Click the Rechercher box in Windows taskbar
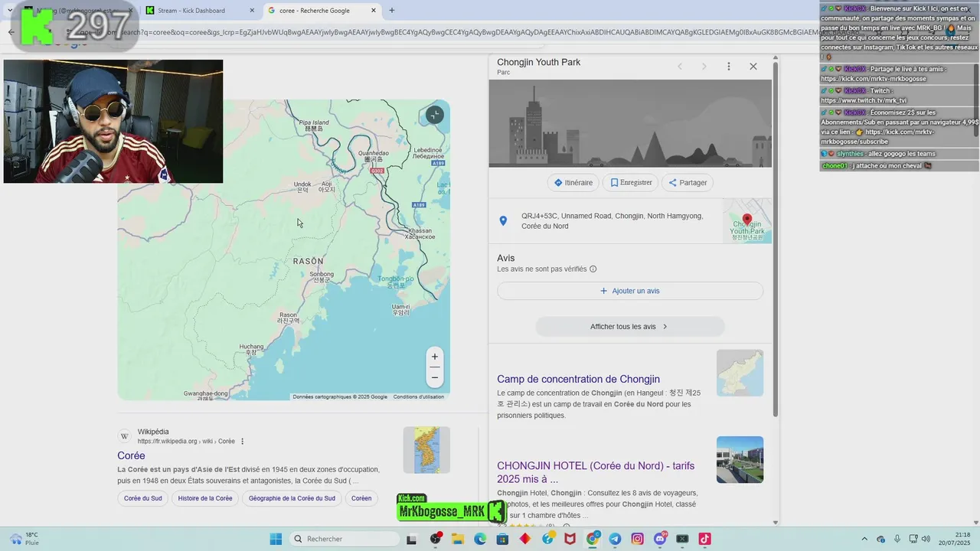980x551 pixels. 345,539
